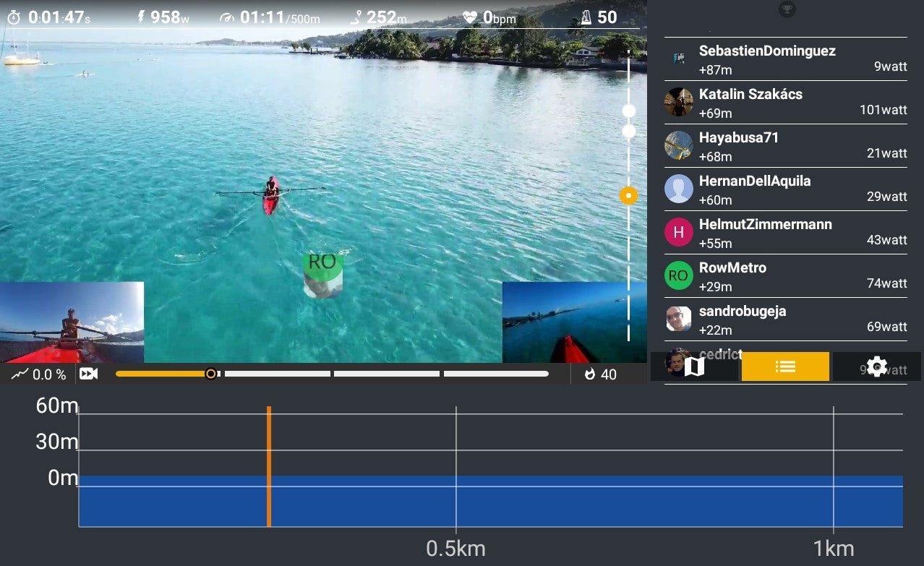Open the map view tab
Screen dimensions: 924x566
click(x=694, y=366)
